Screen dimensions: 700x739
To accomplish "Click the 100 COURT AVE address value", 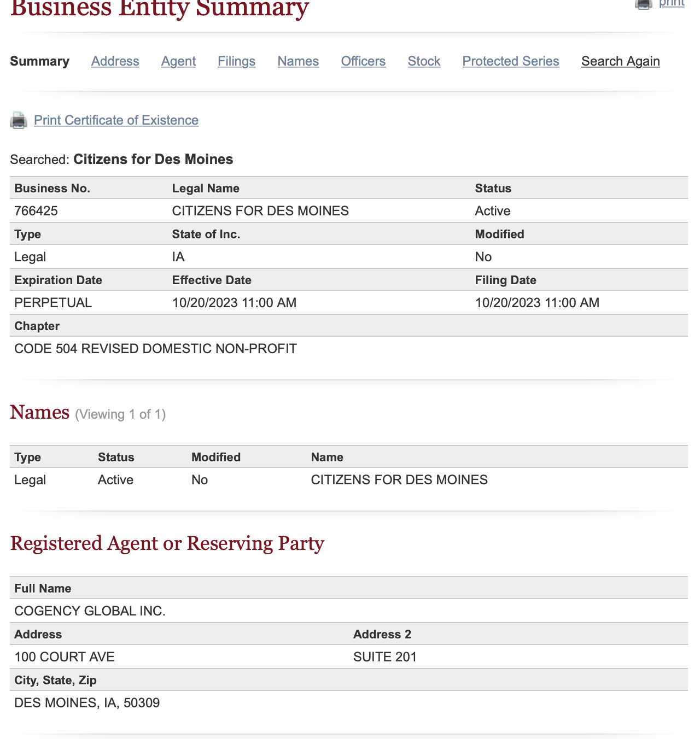I will coord(65,657).
